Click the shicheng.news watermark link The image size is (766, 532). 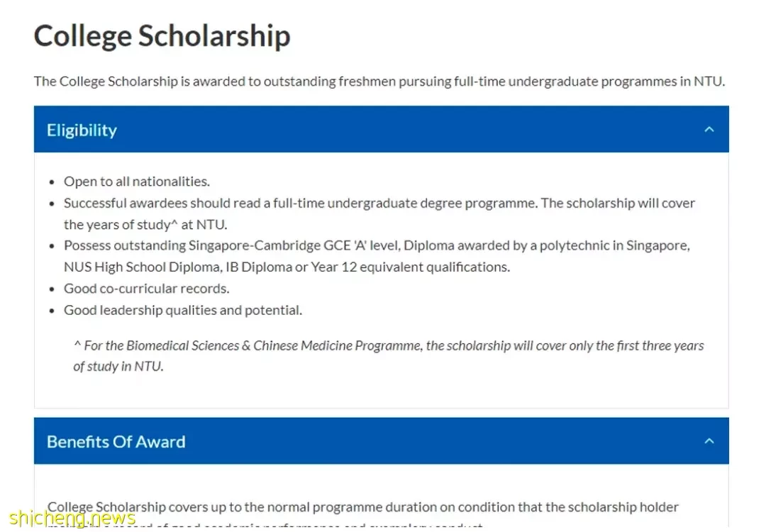pyautogui.click(x=72, y=518)
